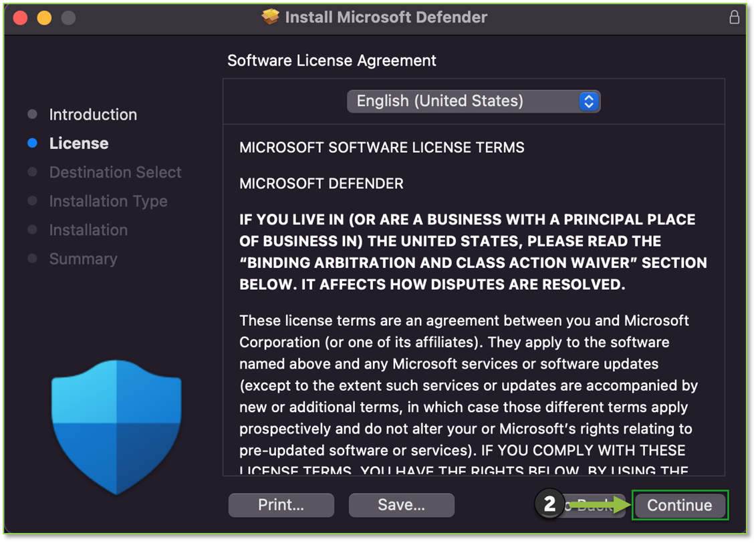Viewport: 756px width, 543px height.
Task: Click the blue License step indicator dot
Action: (33, 143)
